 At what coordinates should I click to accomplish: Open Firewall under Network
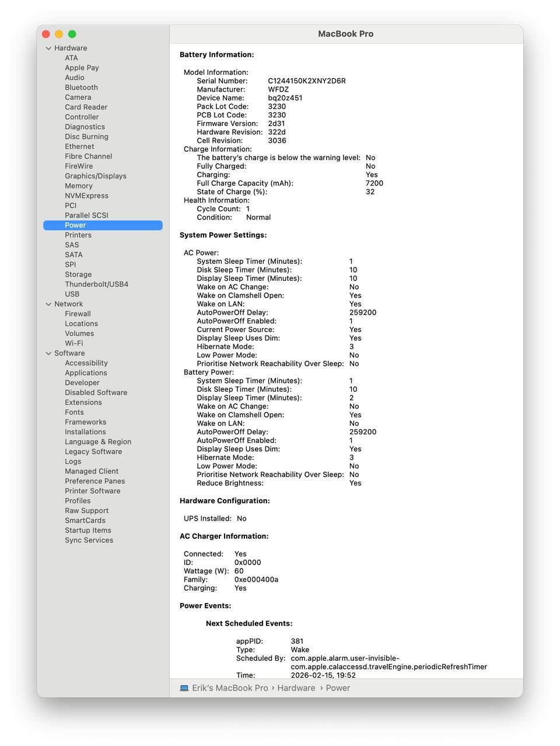tap(78, 314)
